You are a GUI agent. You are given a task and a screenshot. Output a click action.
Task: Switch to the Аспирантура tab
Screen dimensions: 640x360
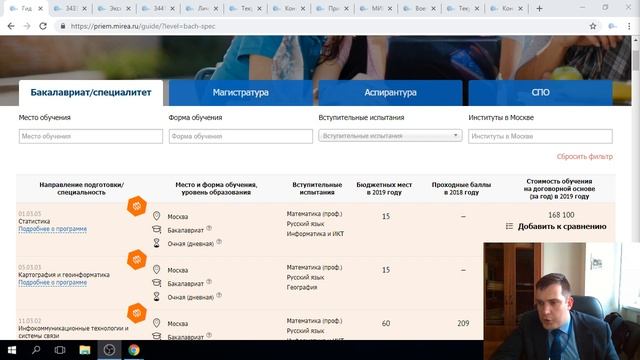390,93
